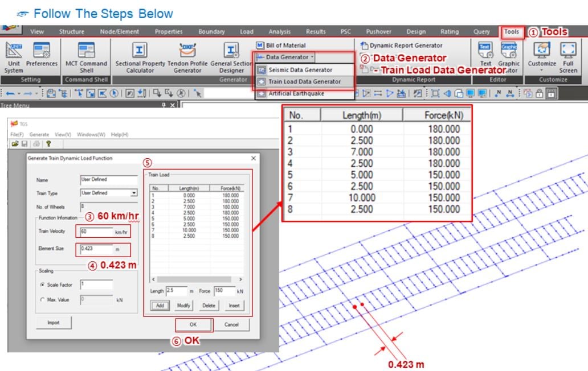This screenshot has width=588, height=371.
Task: Select the Max. Value radio button
Action: point(42,299)
